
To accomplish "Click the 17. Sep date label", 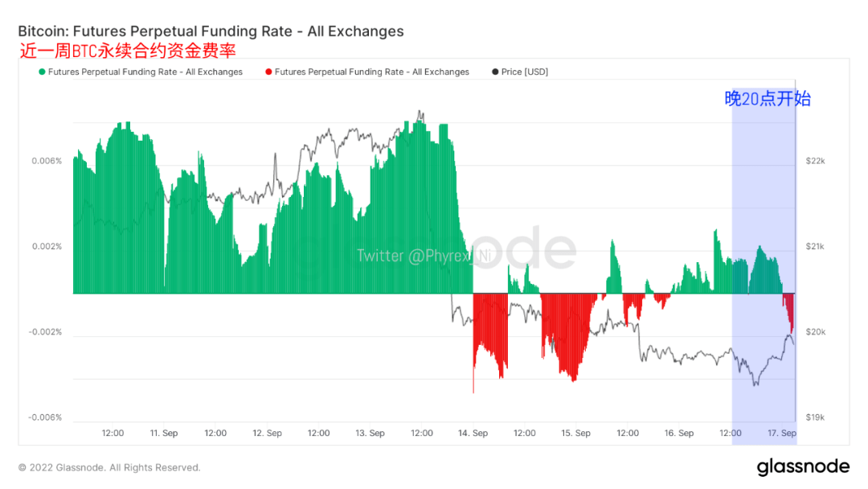I will coord(782,434).
